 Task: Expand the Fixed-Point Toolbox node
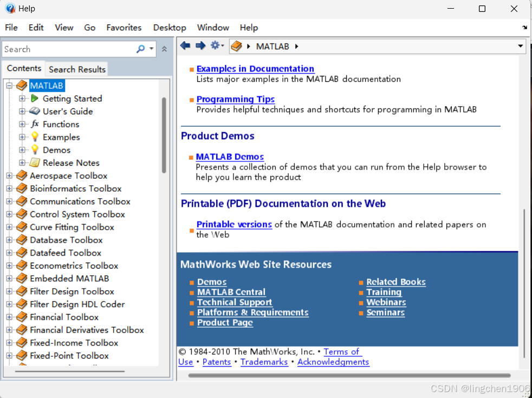pyautogui.click(x=9, y=356)
